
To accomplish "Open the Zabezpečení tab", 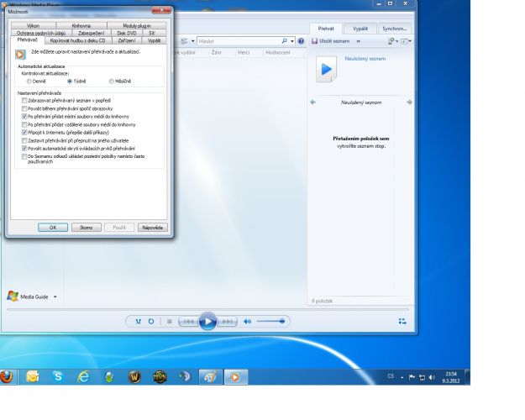I will tap(91, 33).
